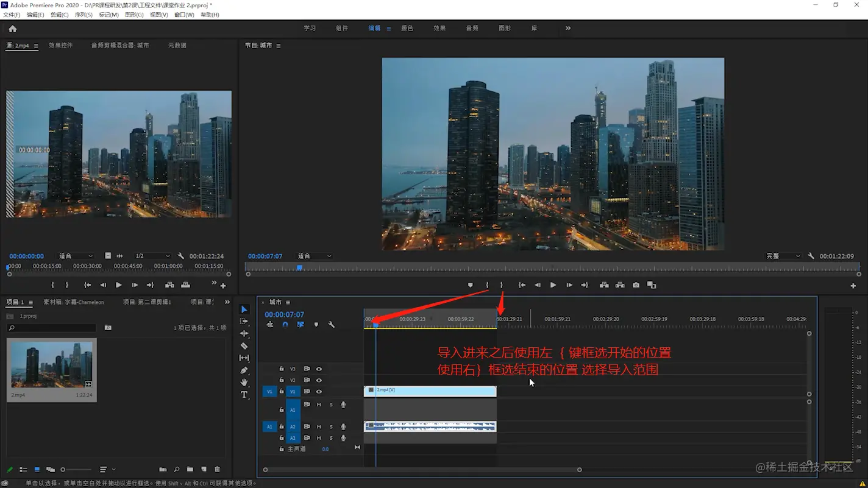Toggle lock on track V3

(x=281, y=369)
